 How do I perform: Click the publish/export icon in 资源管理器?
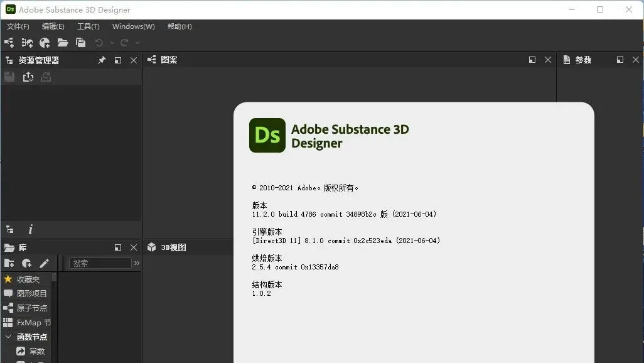click(28, 77)
